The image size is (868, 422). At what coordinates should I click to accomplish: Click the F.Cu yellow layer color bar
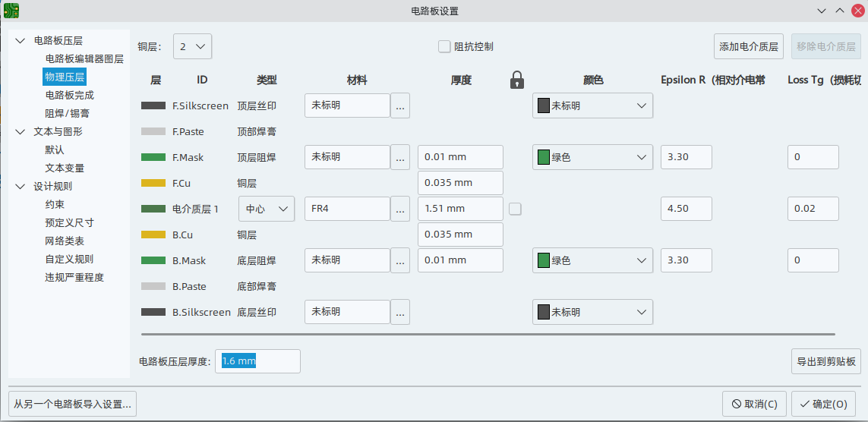coord(153,183)
